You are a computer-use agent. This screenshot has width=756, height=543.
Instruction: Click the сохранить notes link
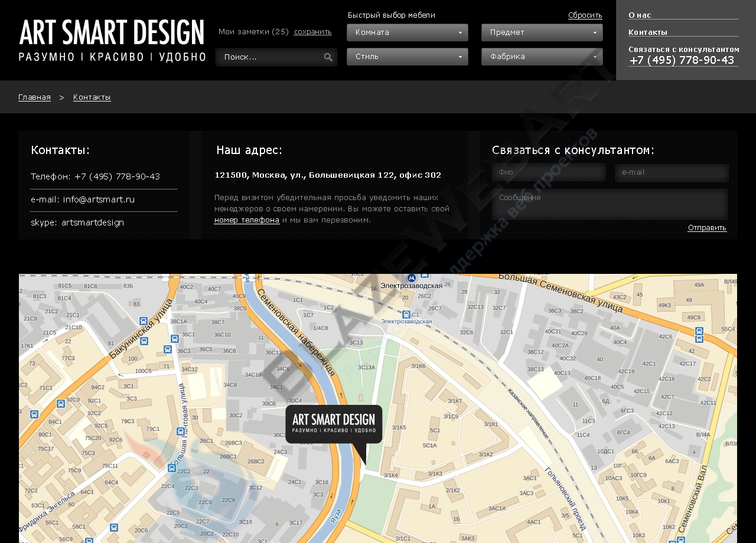(312, 32)
